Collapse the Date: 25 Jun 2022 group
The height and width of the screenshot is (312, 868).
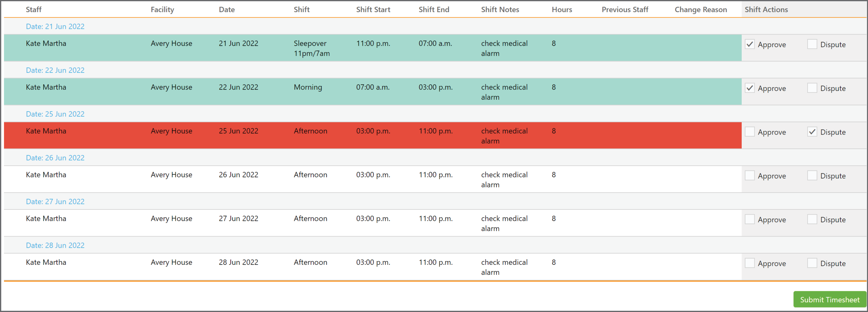click(55, 114)
